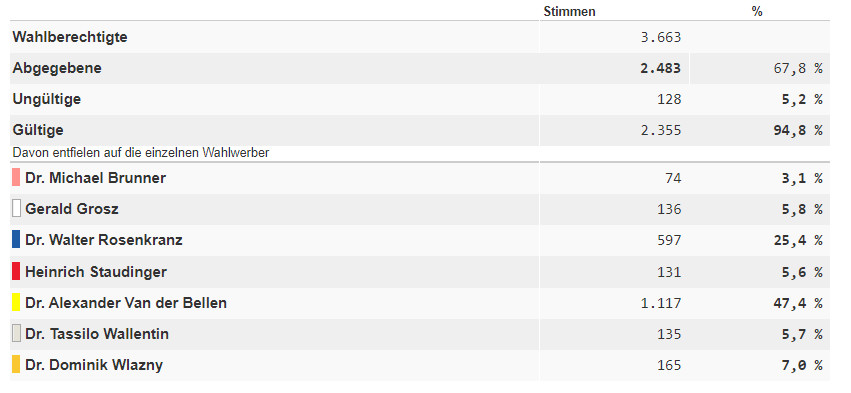Click the red swatch beside Heinrich Staudinger
The height and width of the screenshot is (393, 851).
point(16,271)
